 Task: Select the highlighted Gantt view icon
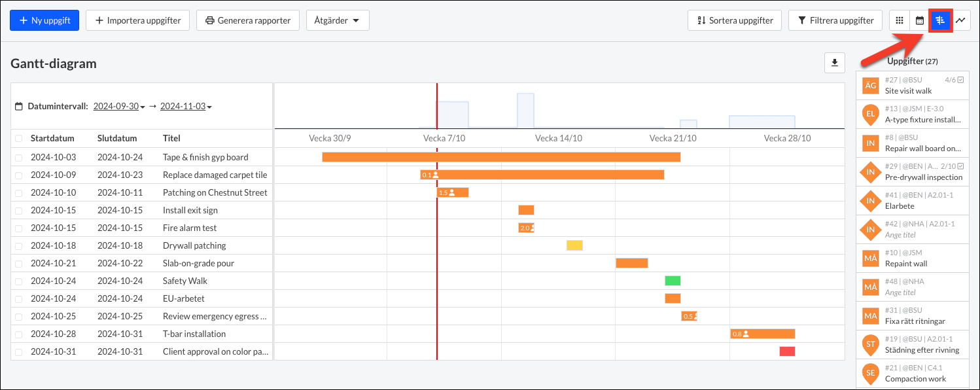940,20
